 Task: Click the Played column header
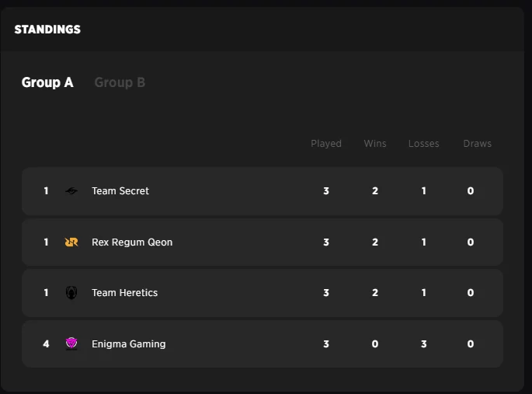pos(326,144)
